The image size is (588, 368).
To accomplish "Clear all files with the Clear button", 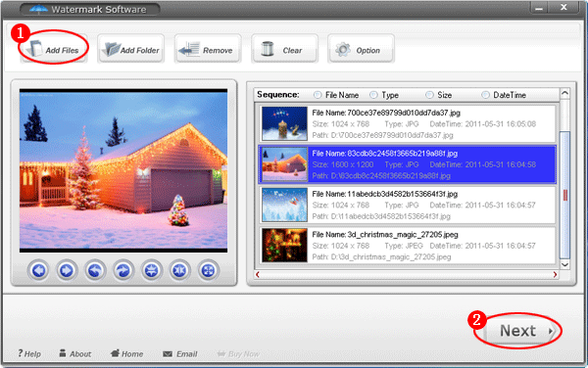I will point(284,49).
